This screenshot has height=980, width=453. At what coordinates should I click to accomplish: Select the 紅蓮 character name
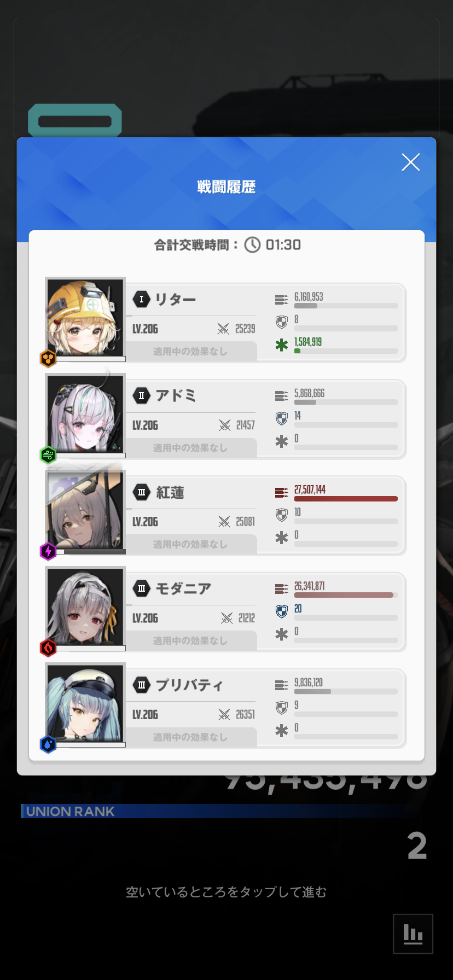pyautogui.click(x=170, y=492)
